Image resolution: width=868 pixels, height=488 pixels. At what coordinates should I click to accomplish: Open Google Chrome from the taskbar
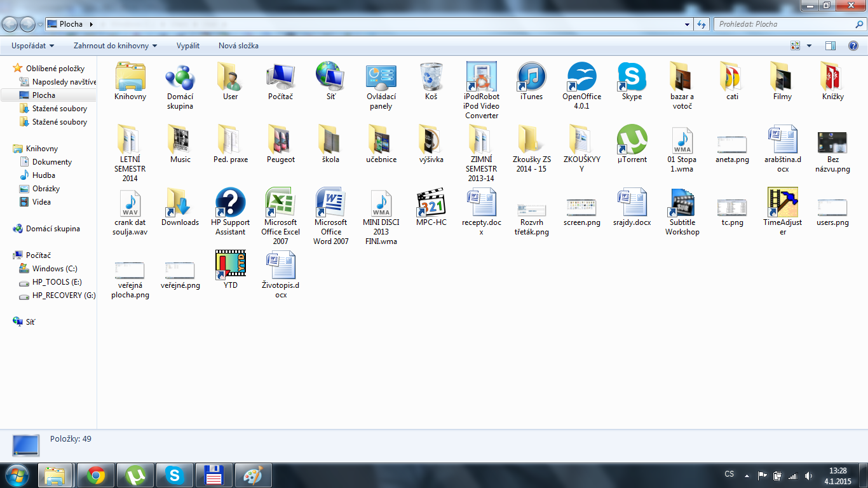[x=96, y=475]
